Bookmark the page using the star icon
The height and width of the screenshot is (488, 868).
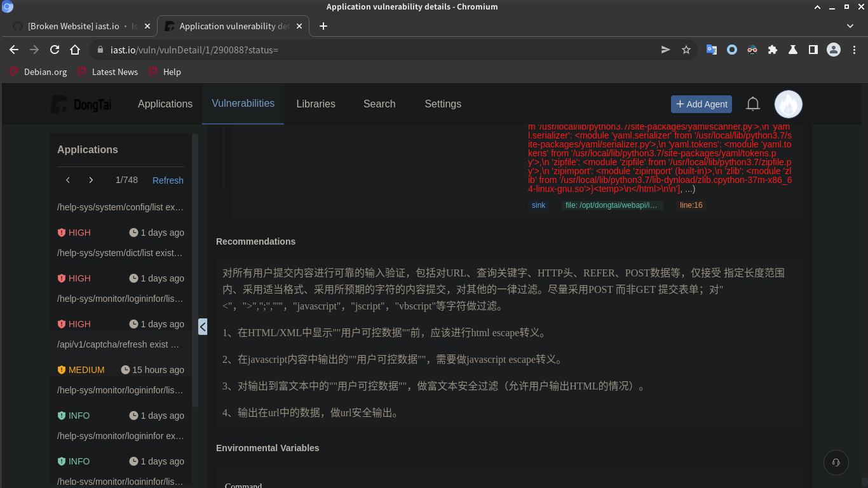click(686, 50)
